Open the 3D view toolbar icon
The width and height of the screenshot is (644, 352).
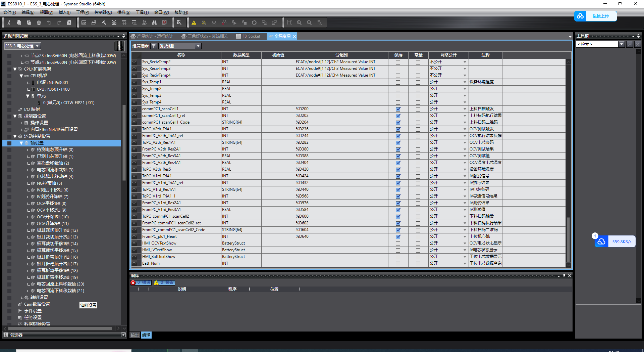click(x=84, y=23)
